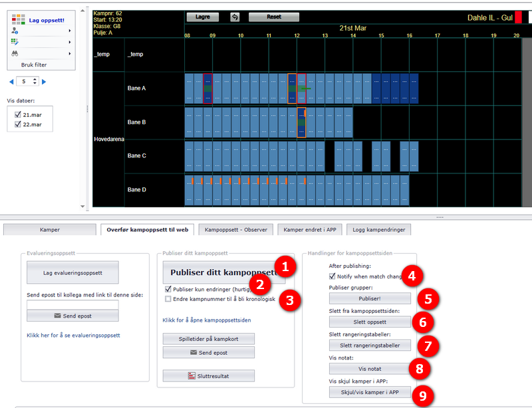Screen dimensions: 532x408
Task: Select Overfør kampoppsett til web tab
Action: pos(147,230)
